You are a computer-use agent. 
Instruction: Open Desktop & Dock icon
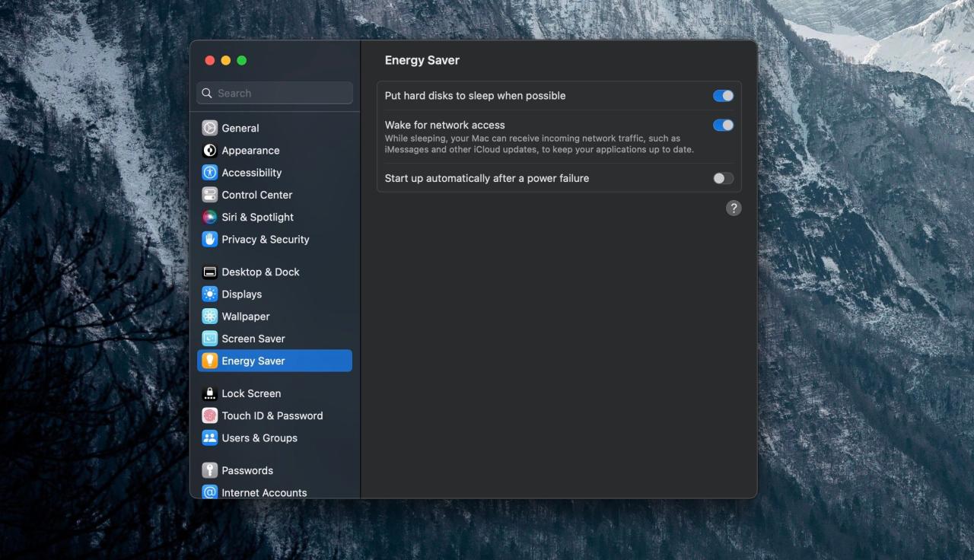point(209,272)
